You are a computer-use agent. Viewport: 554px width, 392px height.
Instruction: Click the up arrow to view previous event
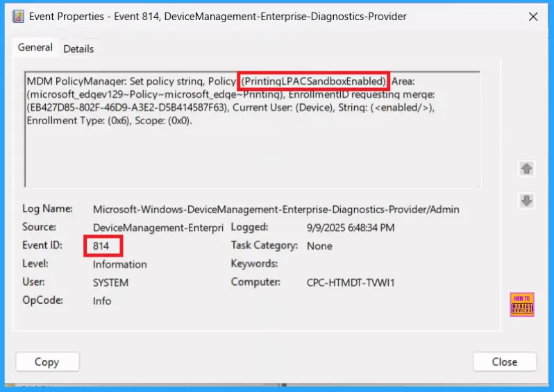(x=526, y=169)
